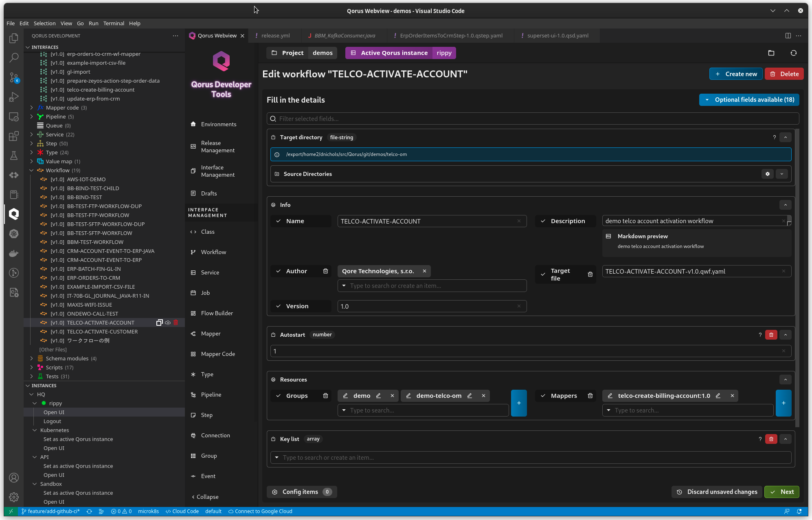Image resolution: width=812 pixels, height=520 pixels.
Task: Open the Selection menu
Action: [44, 23]
